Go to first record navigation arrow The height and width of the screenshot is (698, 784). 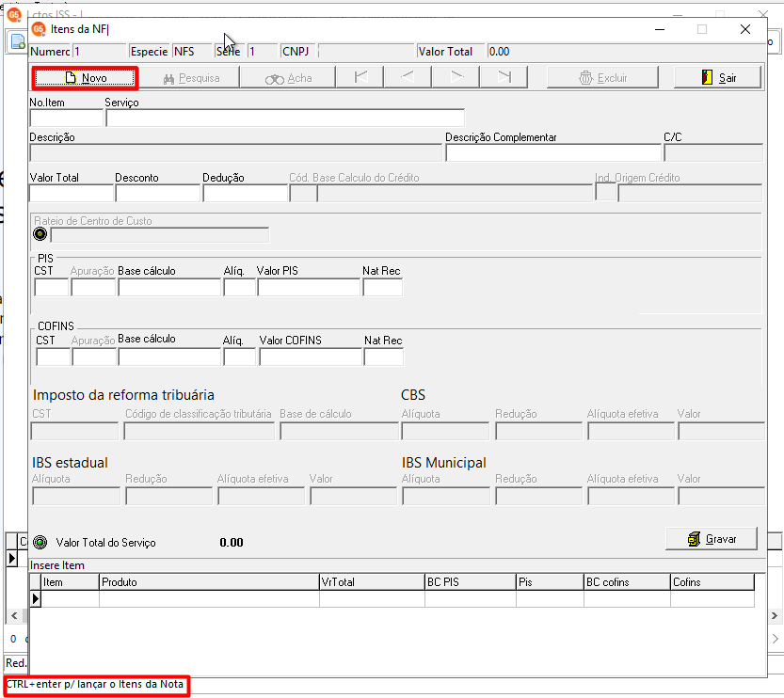tap(360, 77)
